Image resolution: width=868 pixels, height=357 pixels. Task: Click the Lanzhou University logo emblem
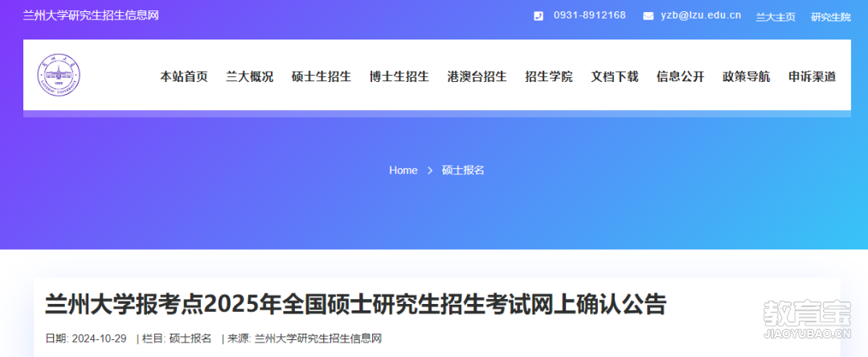(59, 75)
